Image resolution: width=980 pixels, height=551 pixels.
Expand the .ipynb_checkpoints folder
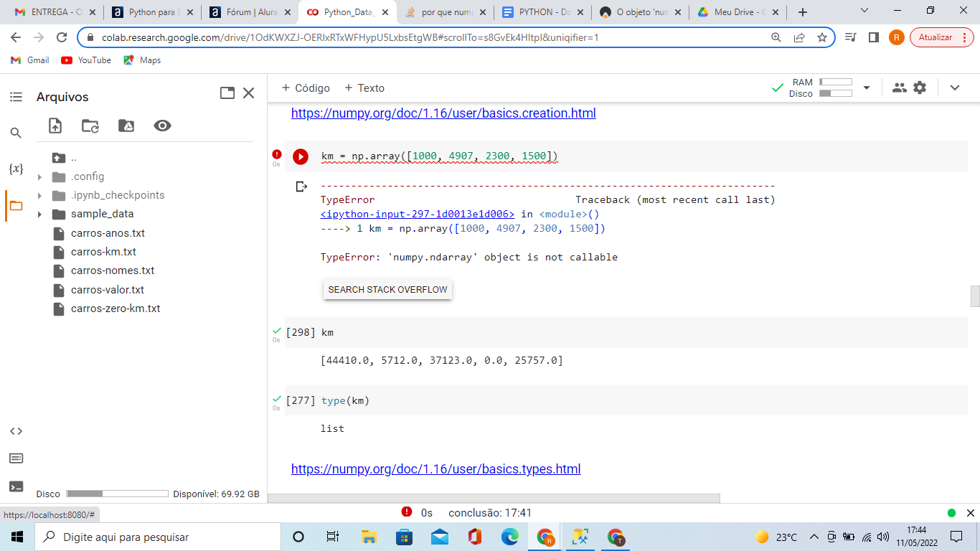point(40,196)
